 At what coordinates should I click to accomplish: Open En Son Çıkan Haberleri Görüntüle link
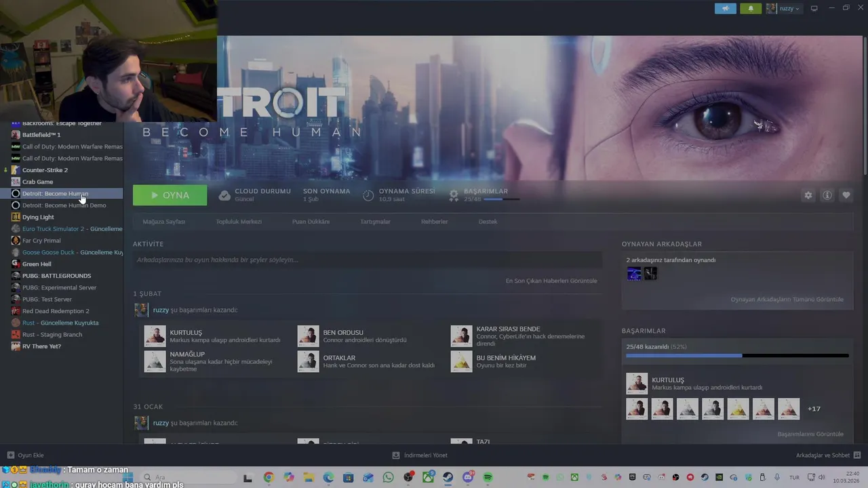pyautogui.click(x=551, y=281)
